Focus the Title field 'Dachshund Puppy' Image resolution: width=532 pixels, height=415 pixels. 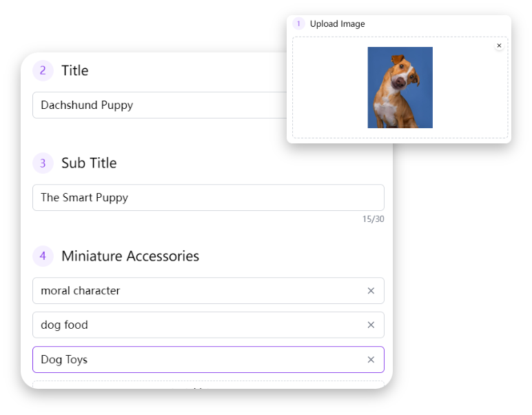coord(158,105)
